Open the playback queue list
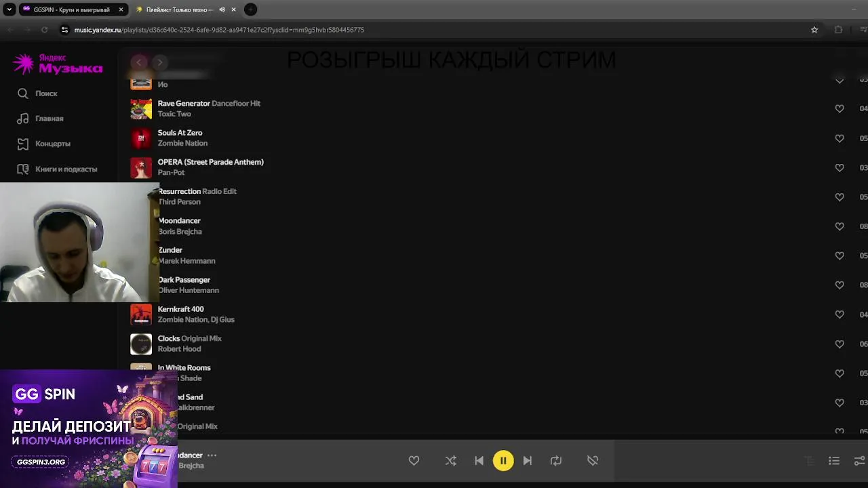The height and width of the screenshot is (488, 868). pyautogui.click(x=834, y=461)
